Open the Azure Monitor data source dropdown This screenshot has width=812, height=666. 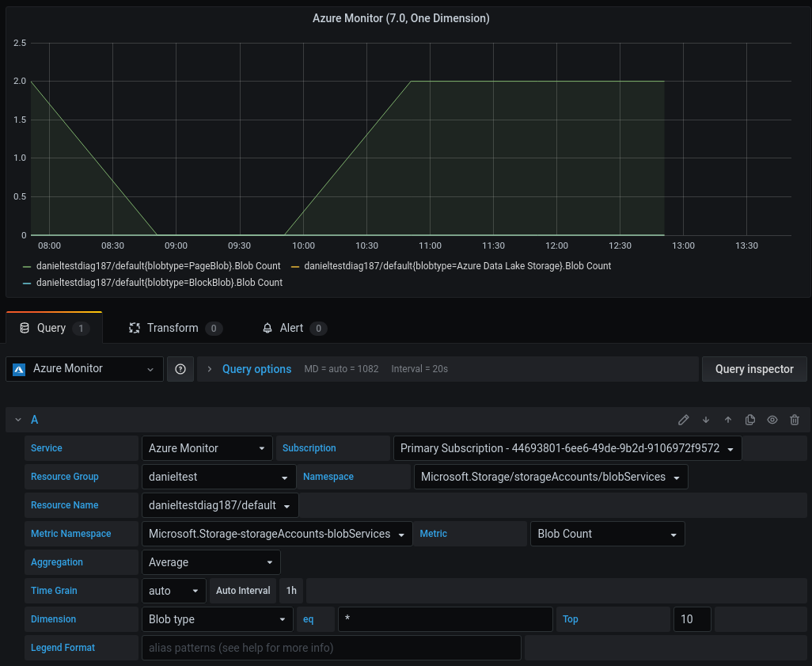[x=85, y=369]
